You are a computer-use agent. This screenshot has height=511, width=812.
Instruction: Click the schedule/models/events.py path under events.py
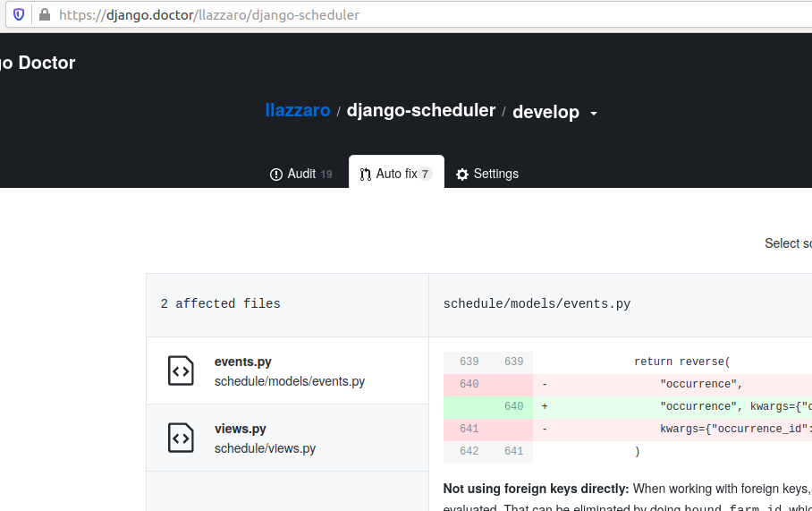[x=290, y=381]
